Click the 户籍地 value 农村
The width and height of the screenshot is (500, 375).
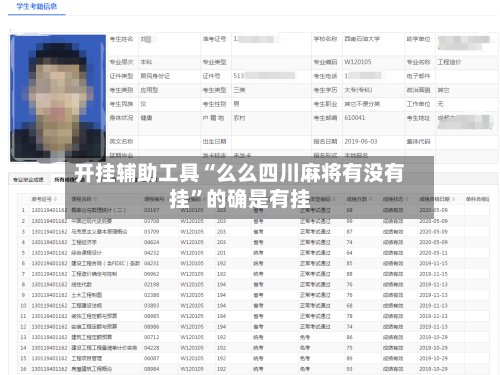[239, 118]
